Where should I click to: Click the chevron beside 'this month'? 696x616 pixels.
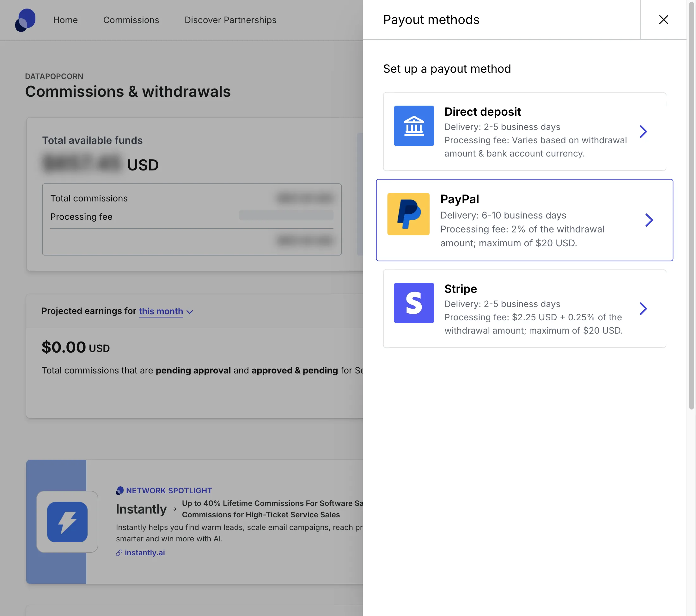pyautogui.click(x=190, y=312)
